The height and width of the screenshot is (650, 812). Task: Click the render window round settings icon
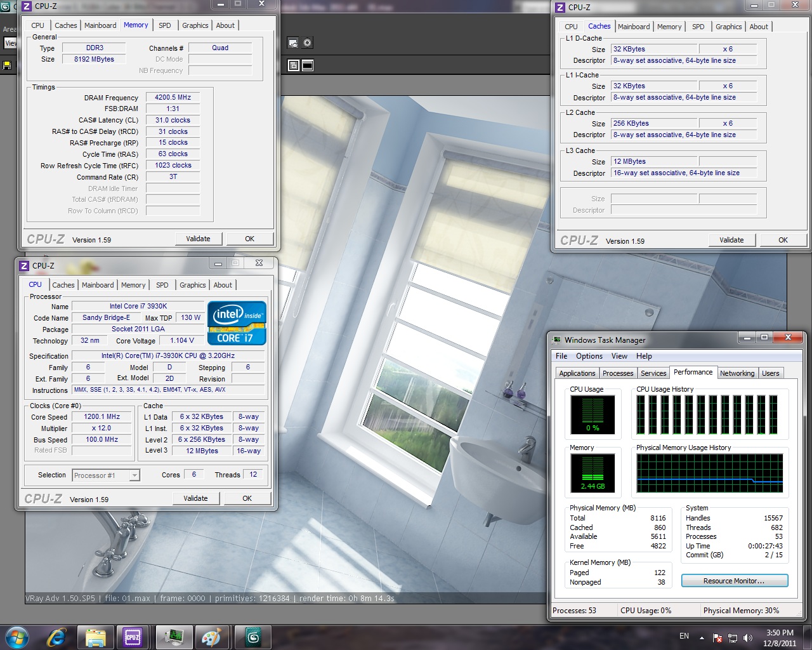307,43
